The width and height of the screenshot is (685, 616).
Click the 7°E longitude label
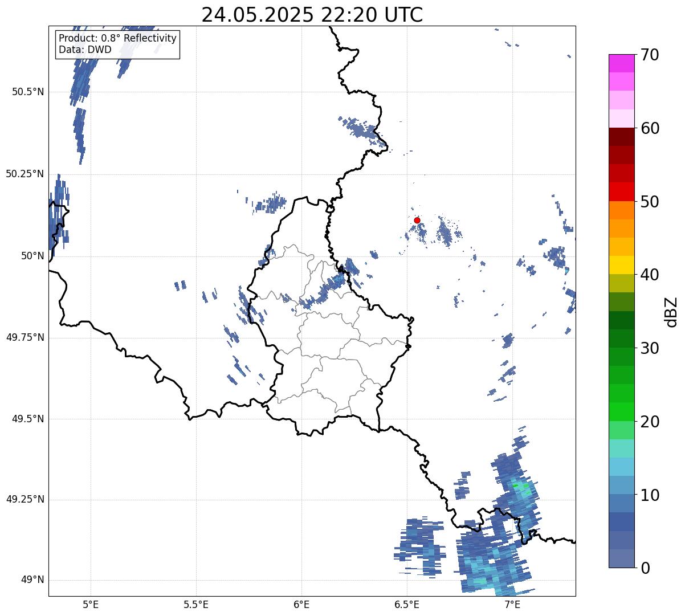[x=512, y=604]
